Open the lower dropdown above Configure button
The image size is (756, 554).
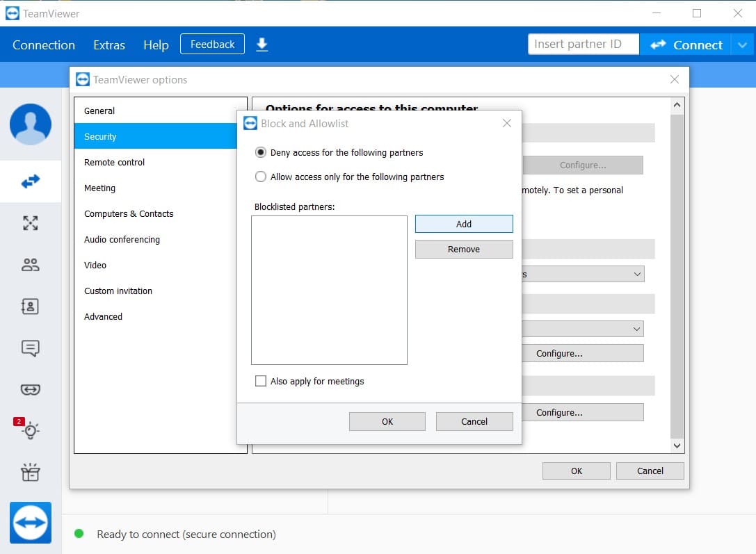coord(583,329)
